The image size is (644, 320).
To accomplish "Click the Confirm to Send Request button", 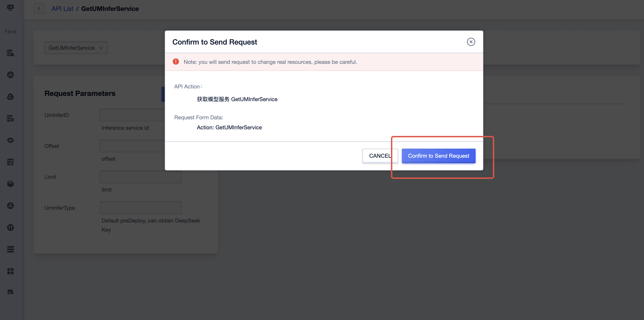I will pyautogui.click(x=438, y=156).
